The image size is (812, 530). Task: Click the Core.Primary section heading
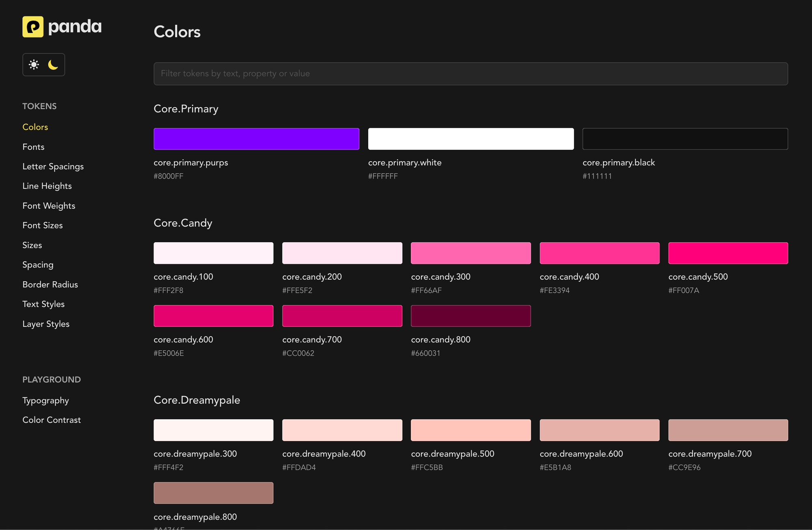(186, 109)
